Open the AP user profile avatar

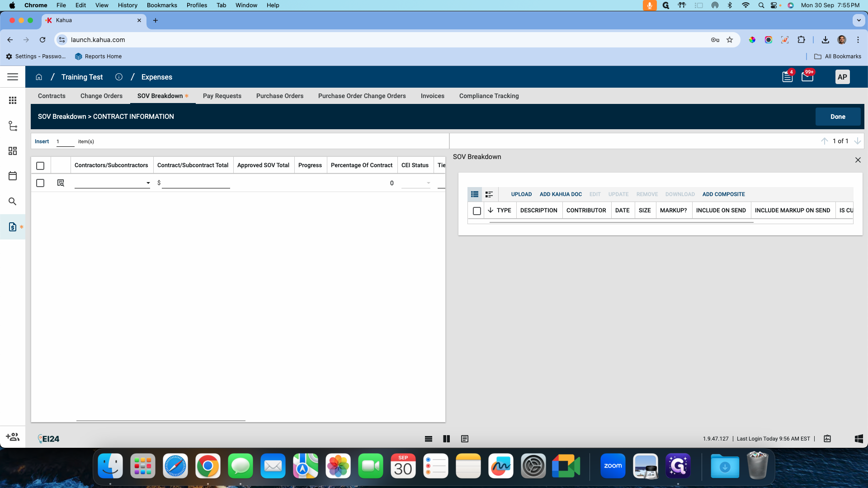842,77
